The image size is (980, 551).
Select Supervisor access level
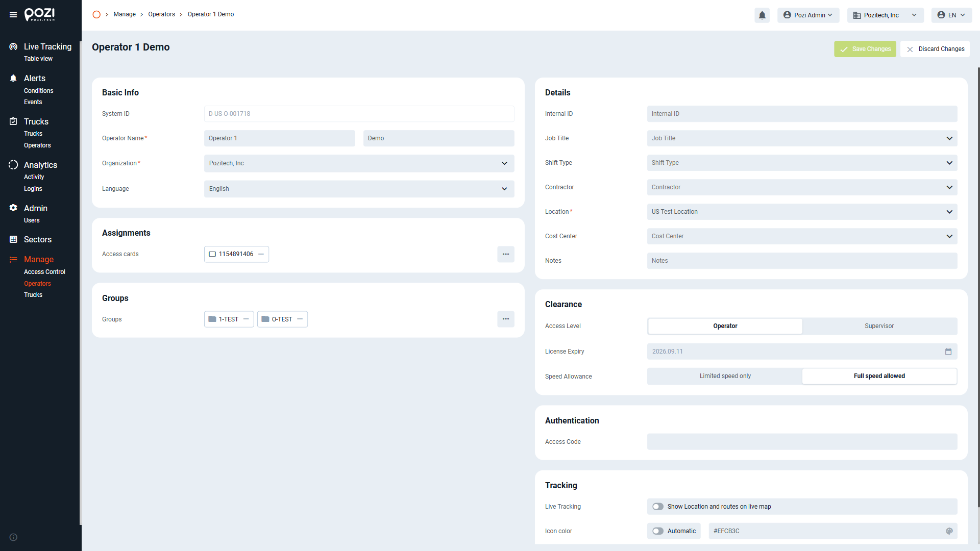(x=879, y=326)
